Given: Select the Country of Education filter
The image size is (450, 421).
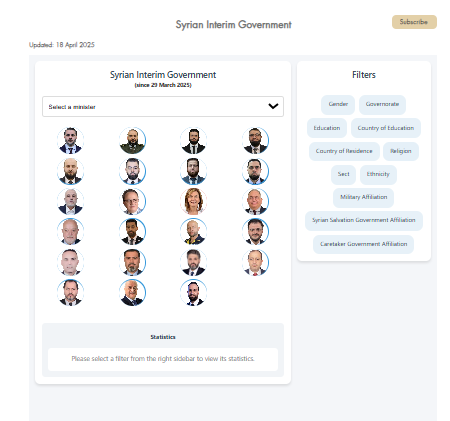Looking at the screenshot, I should 386,128.
